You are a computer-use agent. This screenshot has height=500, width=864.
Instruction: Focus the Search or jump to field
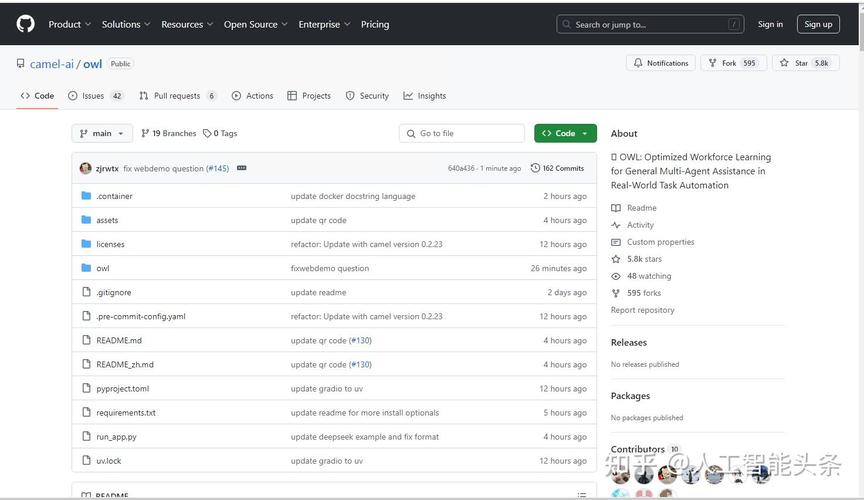click(650, 24)
